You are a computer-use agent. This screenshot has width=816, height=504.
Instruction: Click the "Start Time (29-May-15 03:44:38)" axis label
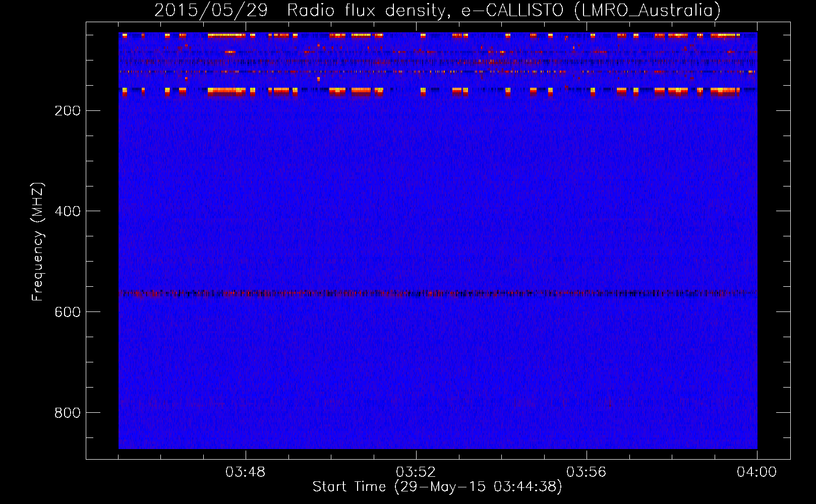pos(437,487)
